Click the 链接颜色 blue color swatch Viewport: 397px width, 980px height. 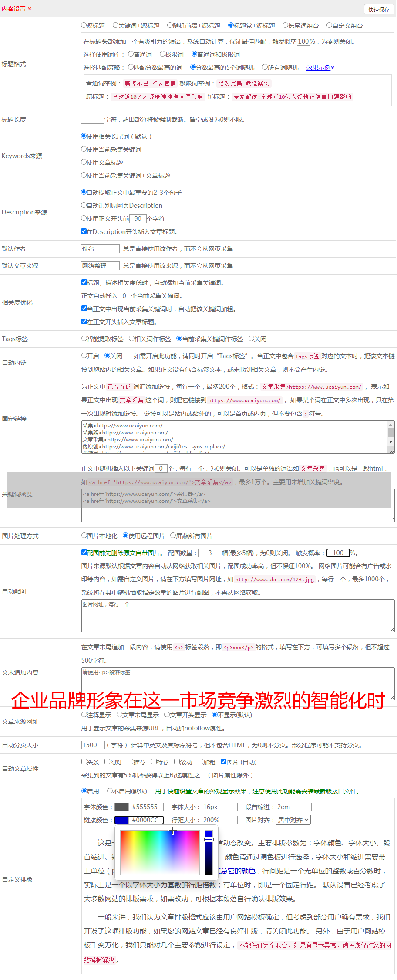pyautogui.click(x=121, y=820)
